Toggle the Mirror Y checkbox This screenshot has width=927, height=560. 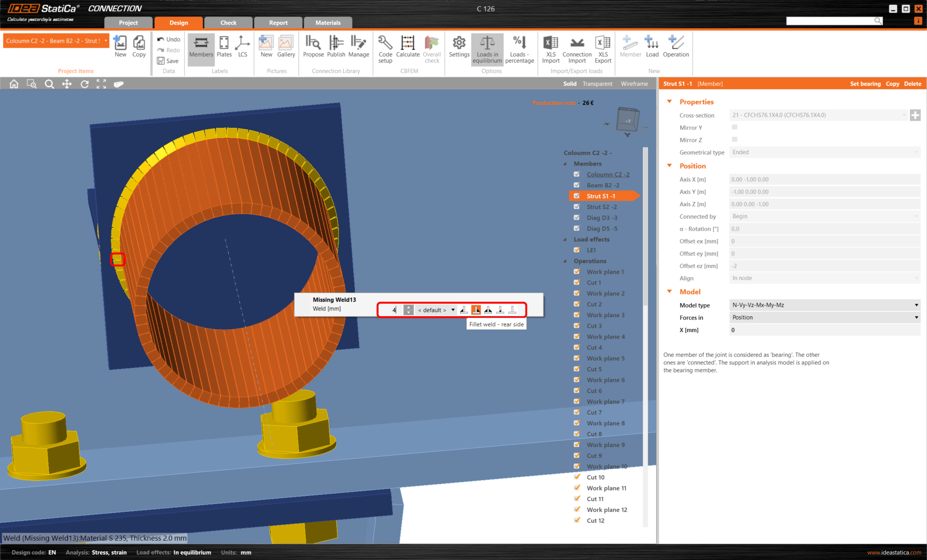click(x=734, y=127)
